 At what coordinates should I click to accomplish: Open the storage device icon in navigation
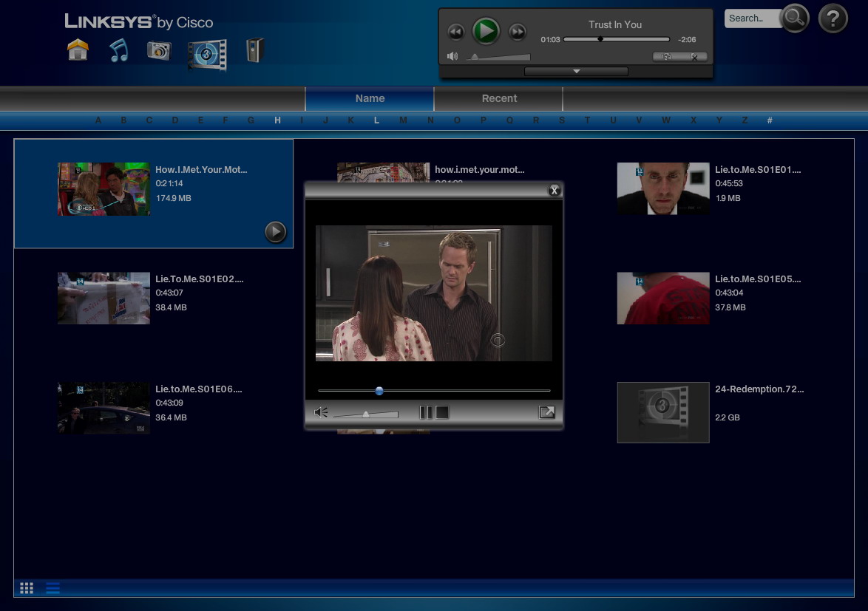pyautogui.click(x=254, y=50)
